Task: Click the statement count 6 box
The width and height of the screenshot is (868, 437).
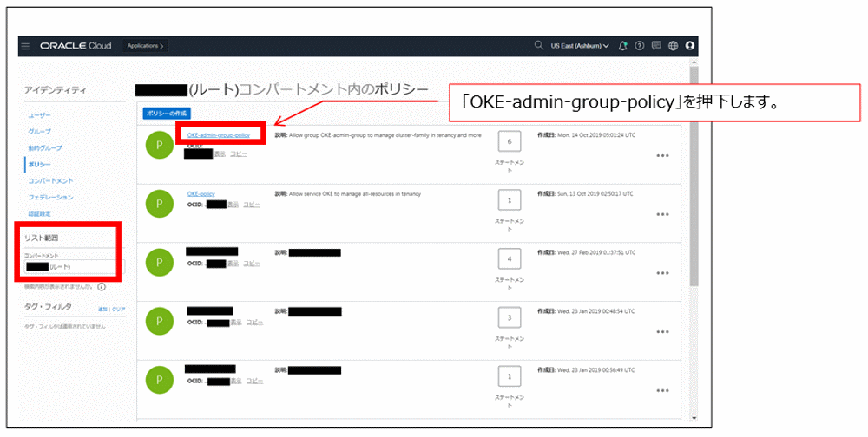Action: coord(510,141)
